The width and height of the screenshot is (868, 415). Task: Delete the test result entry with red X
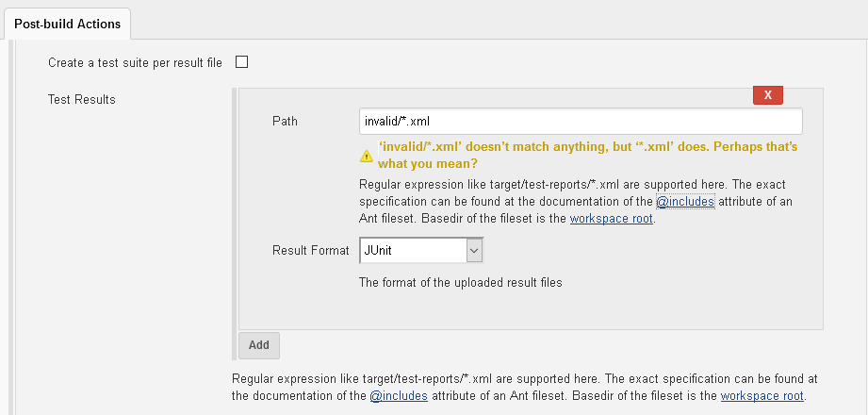click(x=768, y=95)
